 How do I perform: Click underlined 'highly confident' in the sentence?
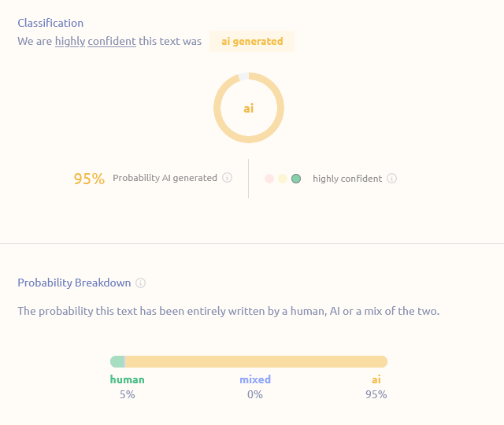95,41
